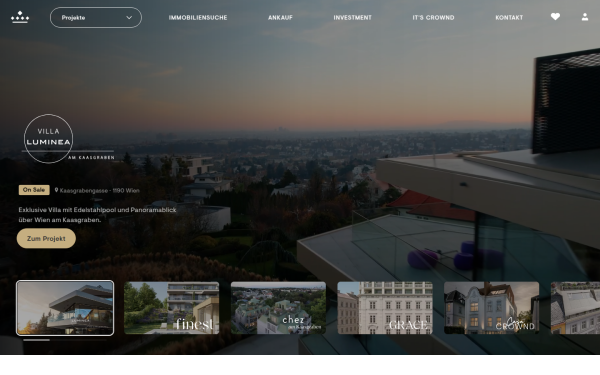Screen dimensions: 600x375
Task: Select the Villa Luminea project thumbnail
Action: (65, 308)
